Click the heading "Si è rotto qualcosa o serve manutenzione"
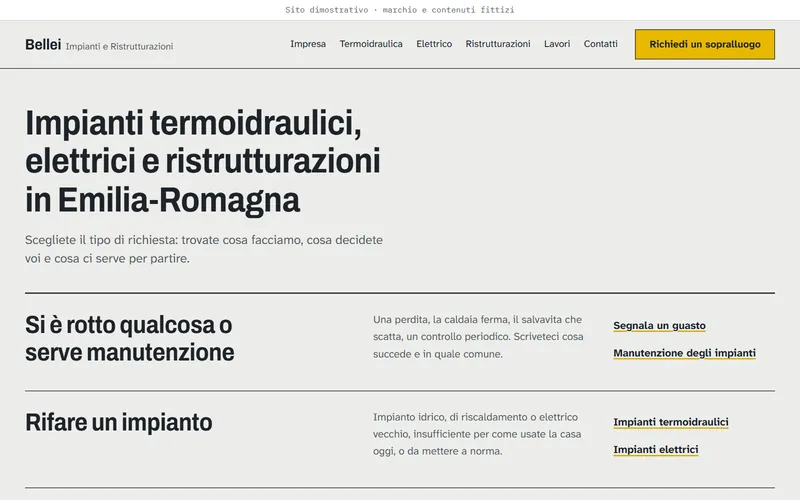 pos(130,338)
